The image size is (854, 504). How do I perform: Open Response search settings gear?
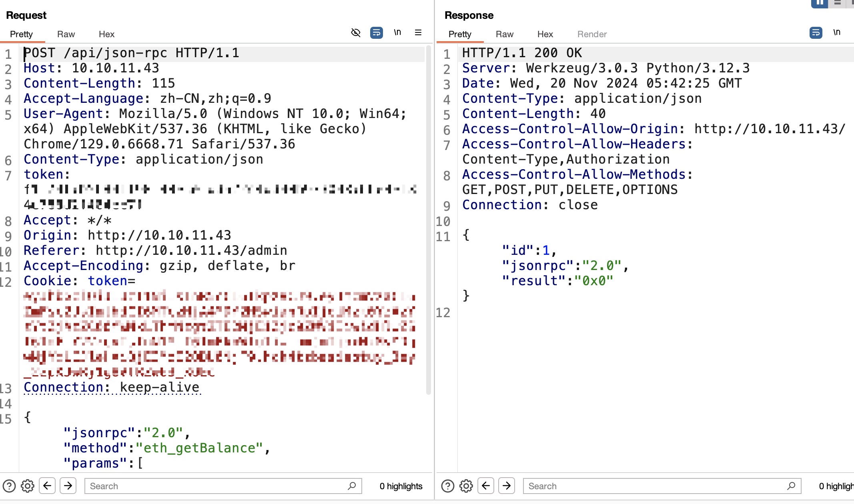pos(466,486)
